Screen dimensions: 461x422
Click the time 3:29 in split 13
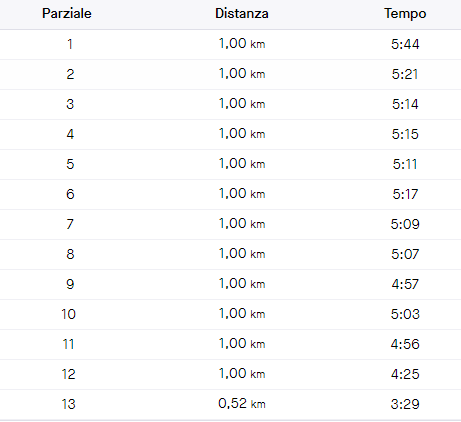(x=405, y=404)
